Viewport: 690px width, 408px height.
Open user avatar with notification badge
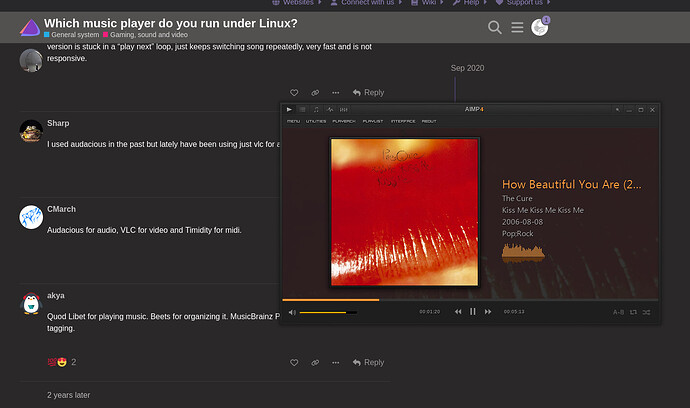coord(540,27)
